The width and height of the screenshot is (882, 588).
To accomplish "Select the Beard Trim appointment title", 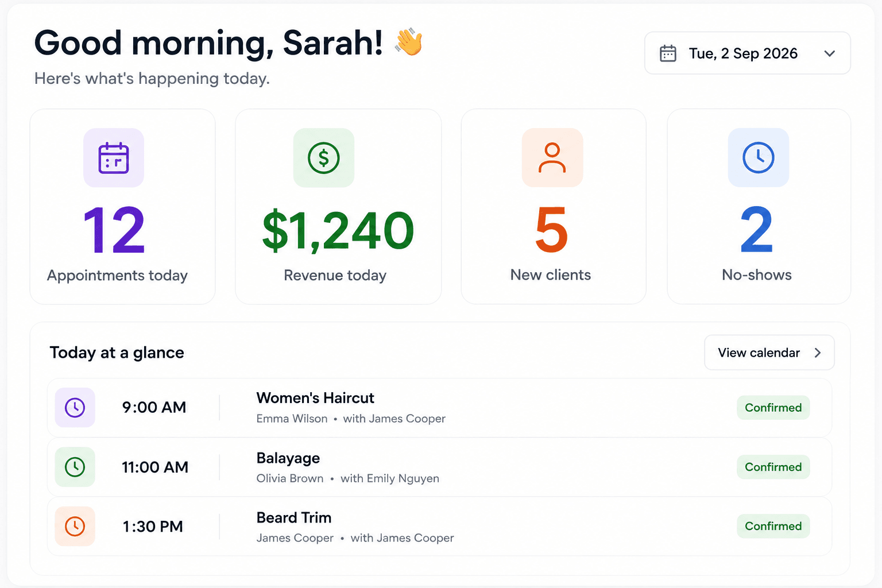I will tap(294, 517).
